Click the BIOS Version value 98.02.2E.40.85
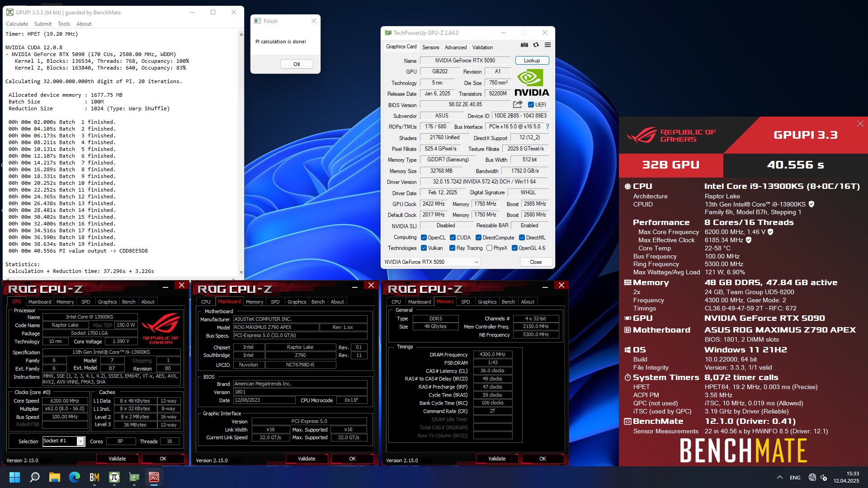This screenshot has width=868, height=488. pyautogui.click(x=465, y=104)
